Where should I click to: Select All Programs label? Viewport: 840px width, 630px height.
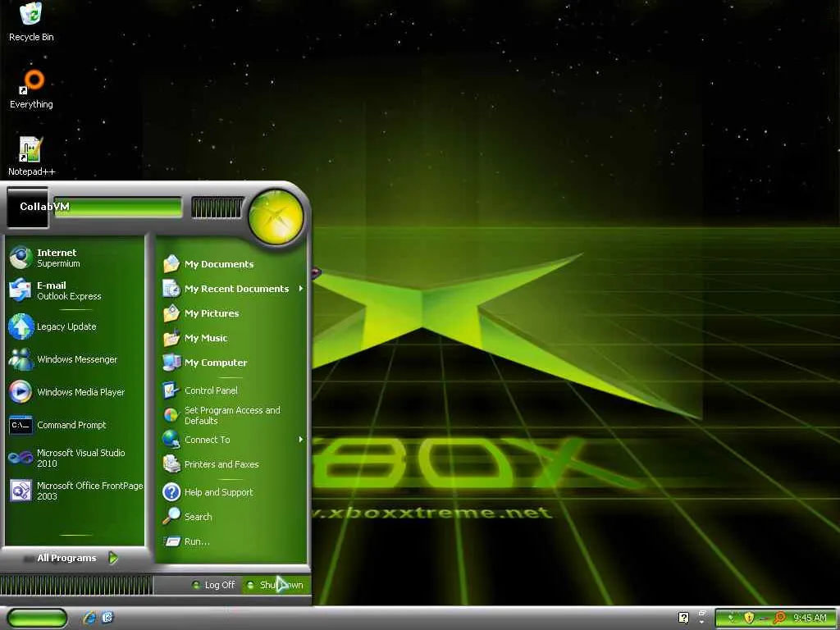(x=66, y=558)
